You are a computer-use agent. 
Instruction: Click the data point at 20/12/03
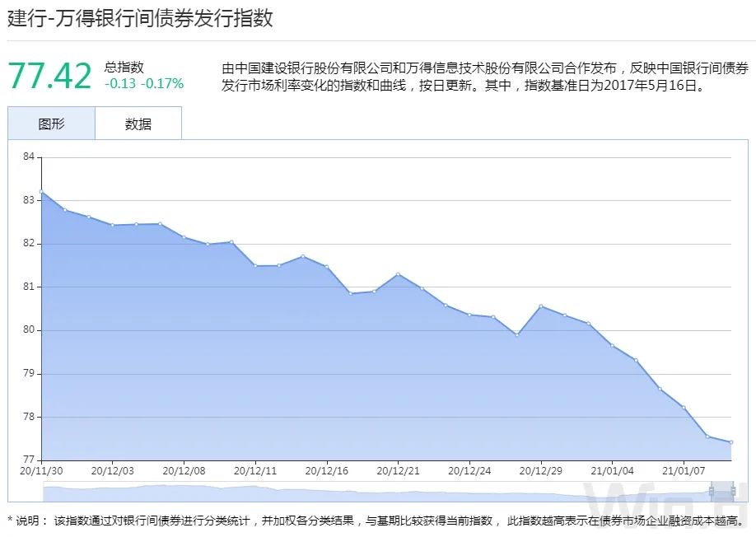(x=112, y=225)
